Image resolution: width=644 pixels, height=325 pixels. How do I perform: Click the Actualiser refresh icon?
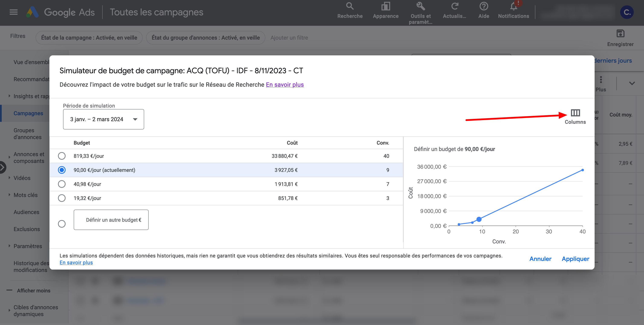(x=454, y=10)
